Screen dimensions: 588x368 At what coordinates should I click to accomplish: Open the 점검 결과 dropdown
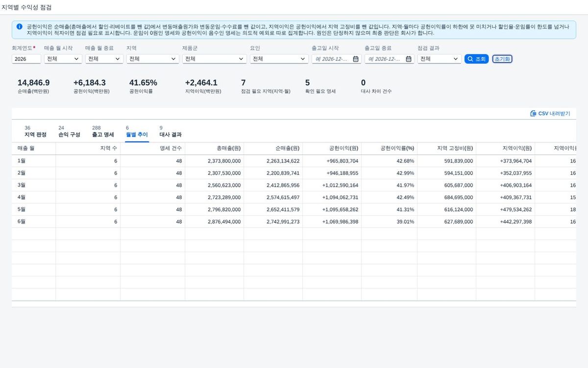click(x=439, y=59)
